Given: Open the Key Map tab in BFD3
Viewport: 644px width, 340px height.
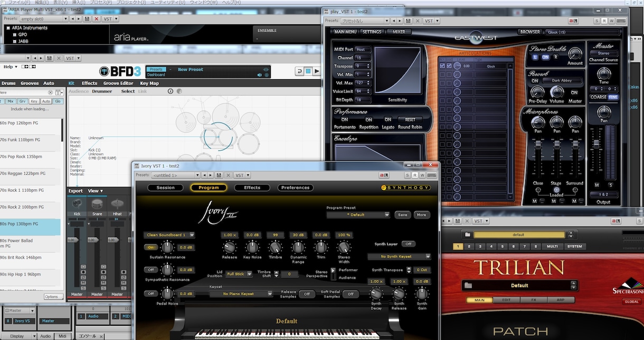Looking at the screenshot, I should click(x=149, y=83).
